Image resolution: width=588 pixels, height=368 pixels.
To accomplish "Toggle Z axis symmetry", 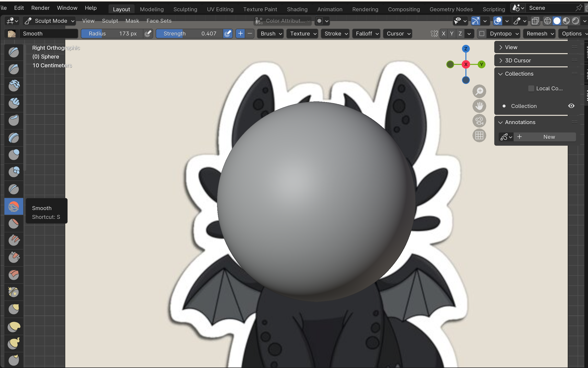I will 460,34.
